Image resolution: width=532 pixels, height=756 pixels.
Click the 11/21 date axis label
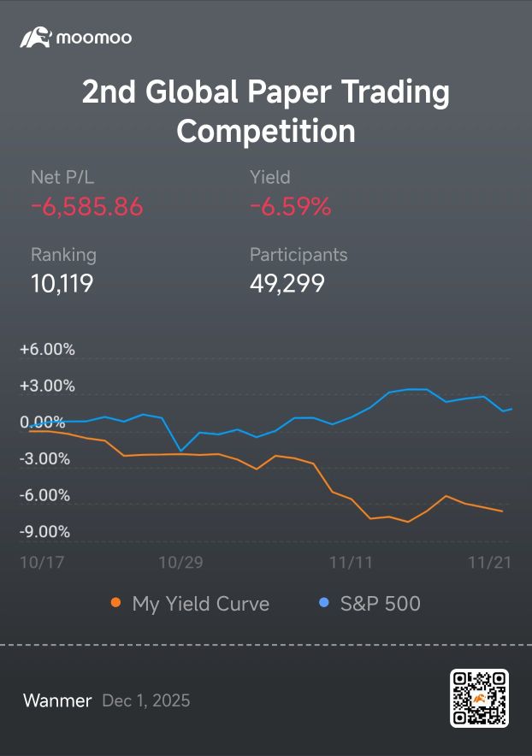[x=489, y=562]
